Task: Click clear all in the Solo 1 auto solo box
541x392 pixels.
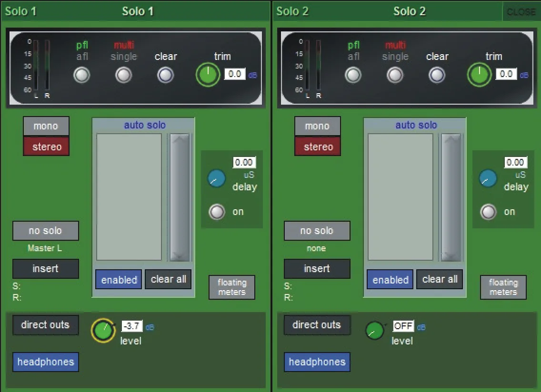Action: [x=168, y=279]
